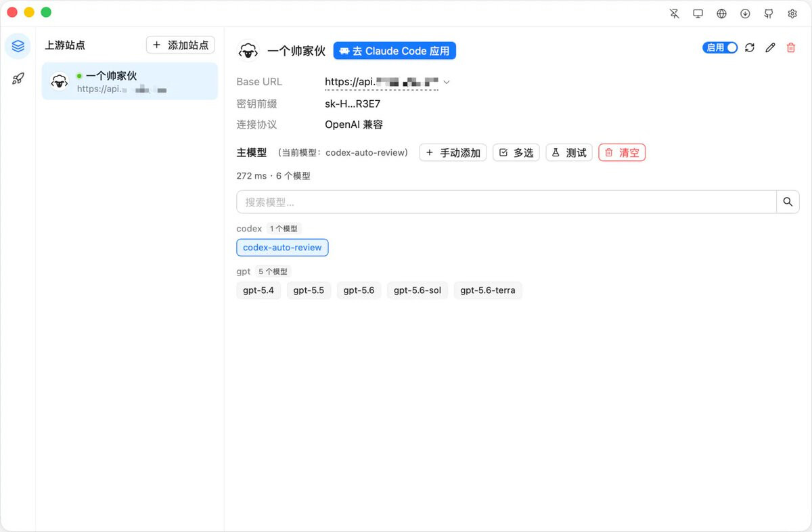Click the yellow minimize window button
812x532 pixels.
[29, 12]
